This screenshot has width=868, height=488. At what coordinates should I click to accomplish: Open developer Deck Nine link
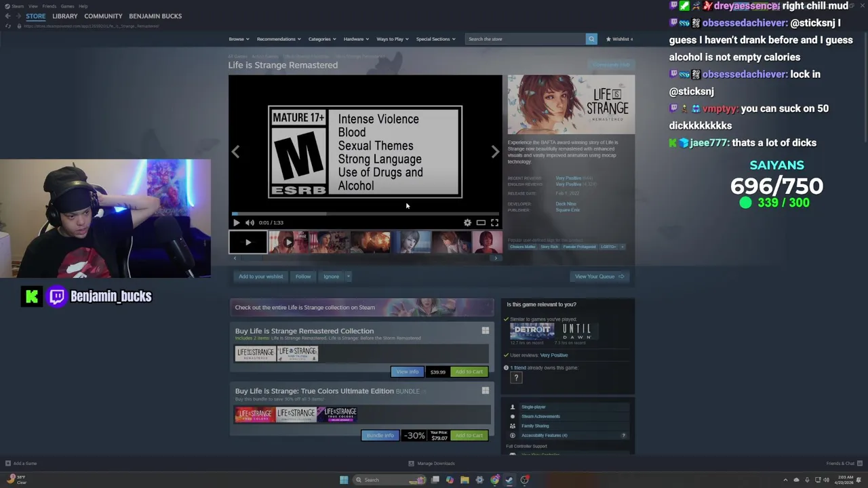click(566, 203)
